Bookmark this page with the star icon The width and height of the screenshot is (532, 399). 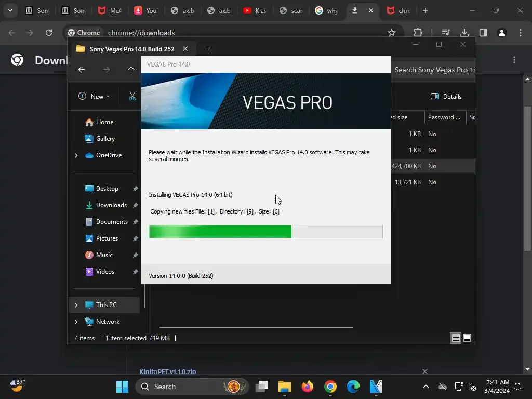[x=392, y=33]
